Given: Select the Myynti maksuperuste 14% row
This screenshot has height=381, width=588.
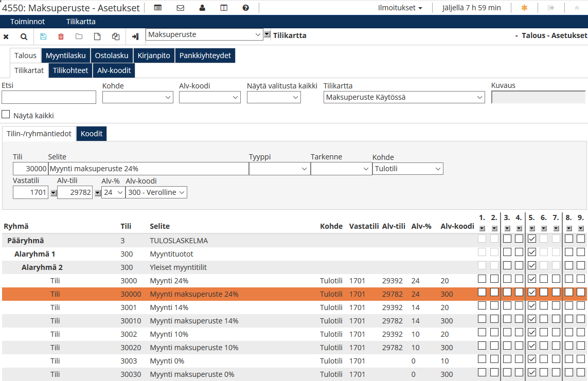Looking at the screenshot, I should coord(194,321).
